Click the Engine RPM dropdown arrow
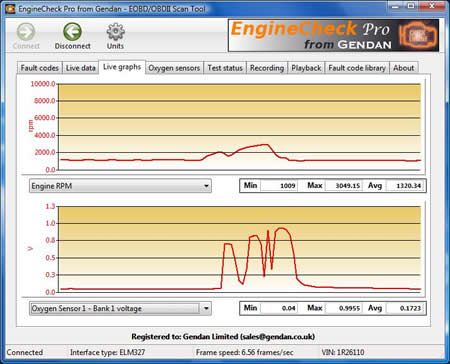The height and width of the screenshot is (364, 450). tap(206, 186)
